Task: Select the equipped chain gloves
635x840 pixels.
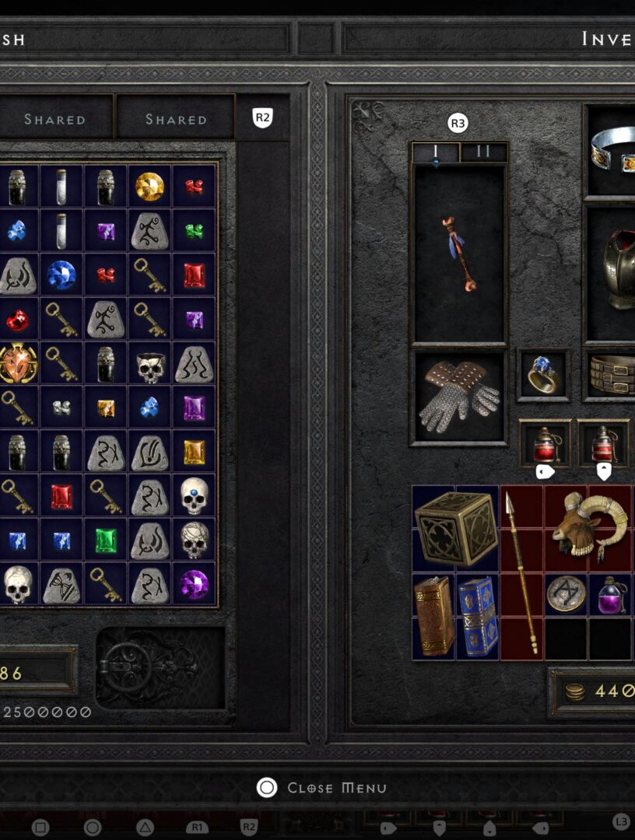Action: click(458, 397)
